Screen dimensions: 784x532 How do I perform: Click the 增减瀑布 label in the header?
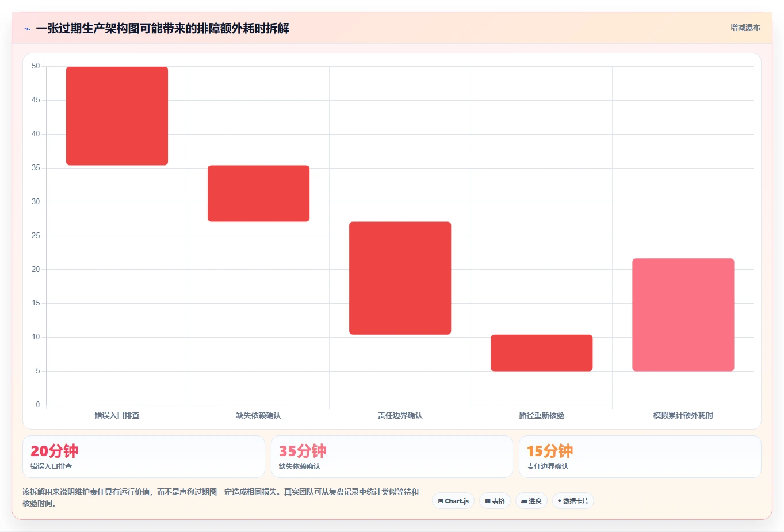pyautogui.click(x=745, y=28)
